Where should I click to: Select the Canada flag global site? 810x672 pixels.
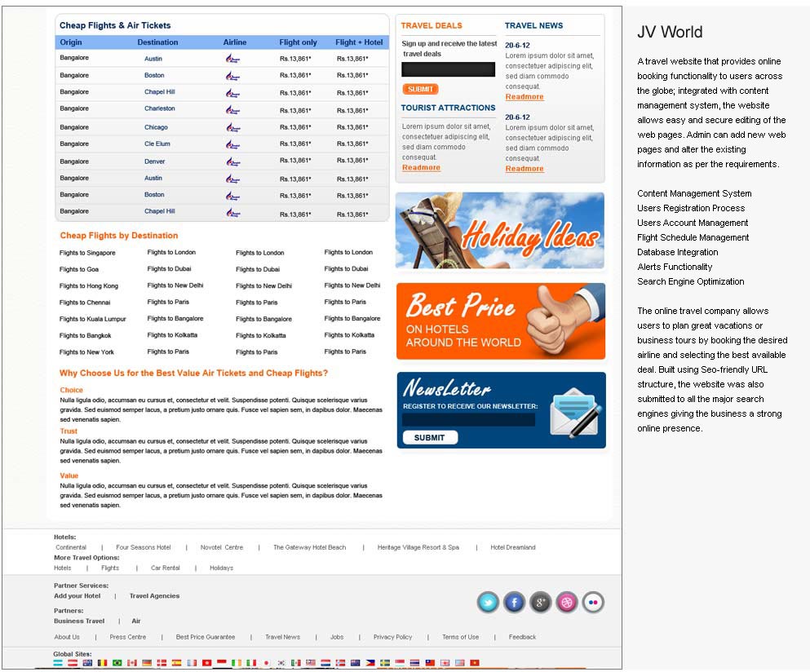[x=131, y=663]
